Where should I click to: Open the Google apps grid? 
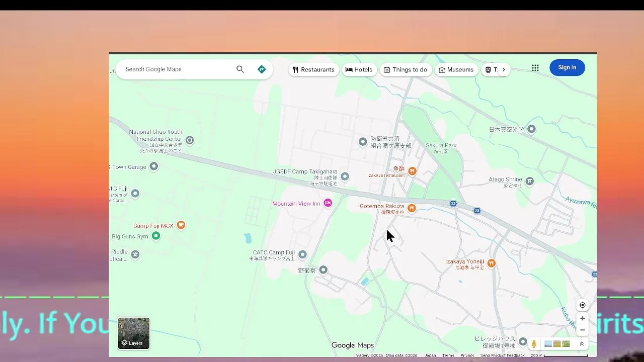(x=535, y=68)
